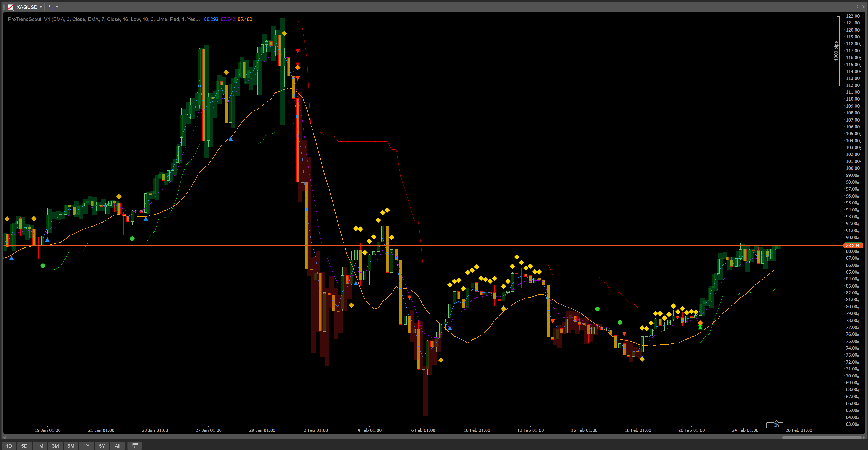Expand the h4 timeframe dropdown arrow
The width and height of the screenshot is (868, 450).
coord(57,7)
